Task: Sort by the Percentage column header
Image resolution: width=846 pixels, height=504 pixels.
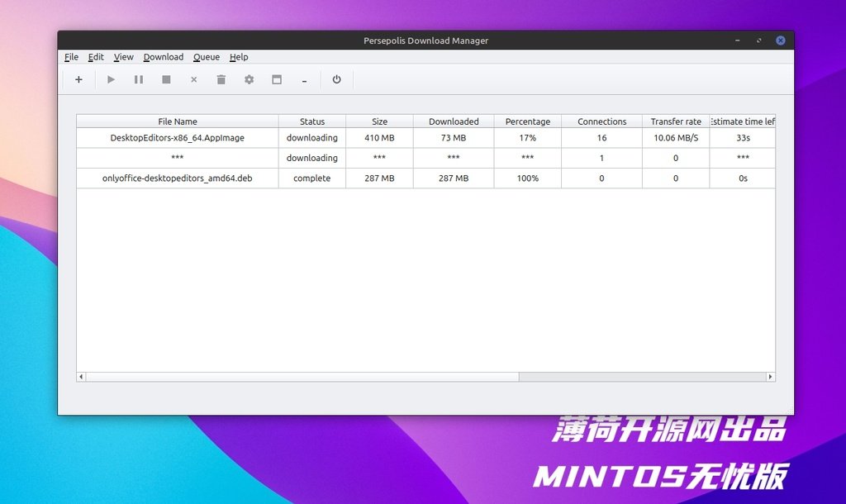Action: 528,121
